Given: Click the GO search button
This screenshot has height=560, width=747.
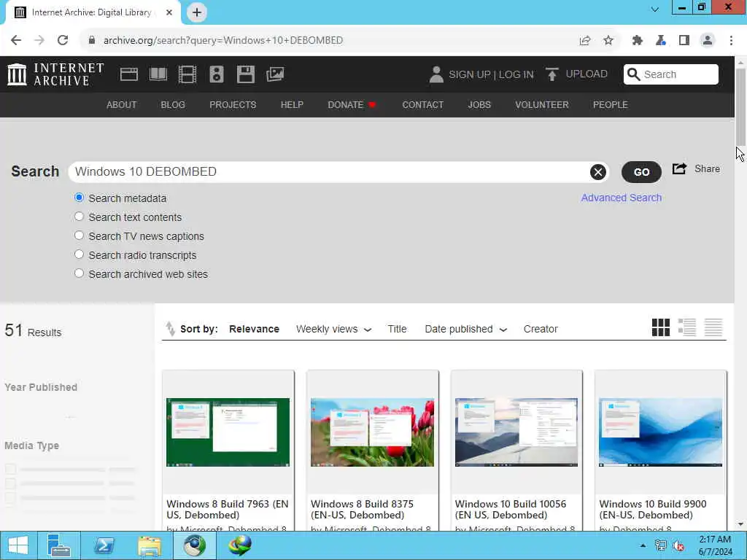Looking at the screenshot, I should (x=641, y=172).
